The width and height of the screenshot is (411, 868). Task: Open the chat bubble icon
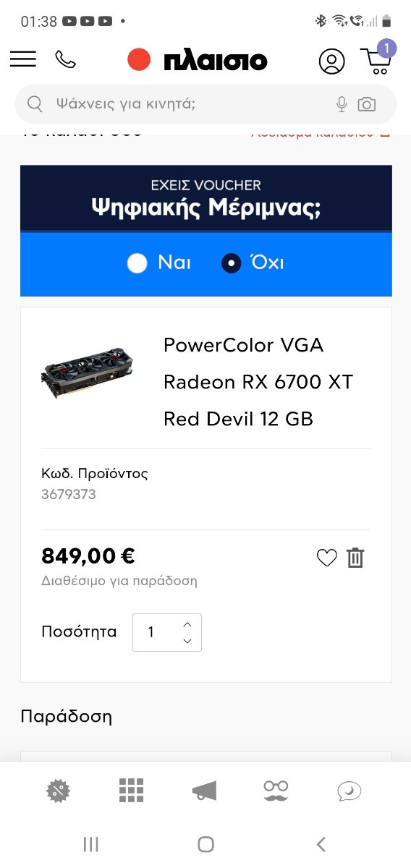(349, 791)
